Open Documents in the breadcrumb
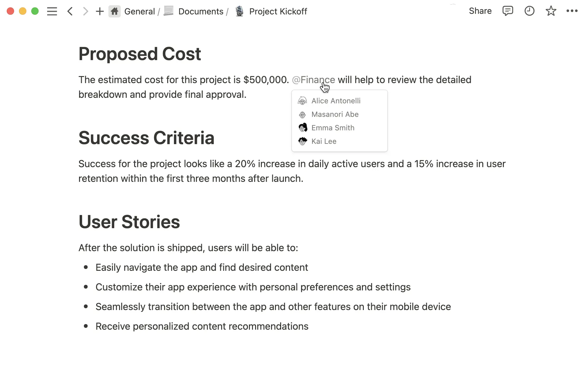The image size is (588, 368). (201, 11)
